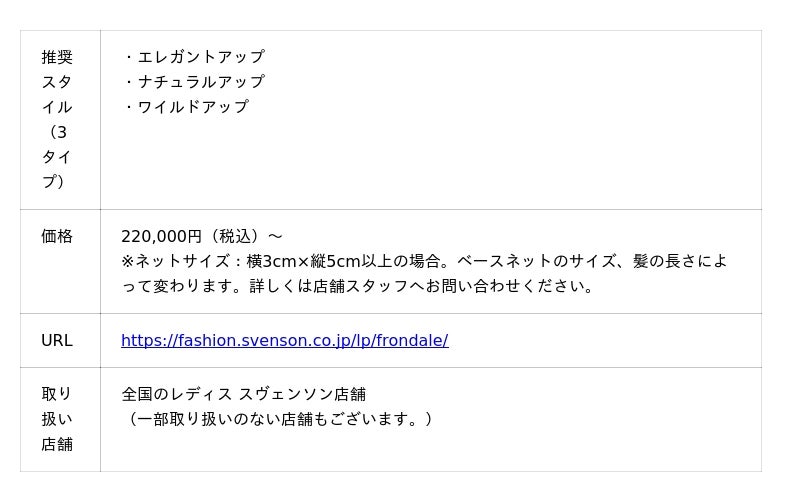Open the fashion.svenson.co.jp frondale link
This screenshot has width=800, height=502.
284,340
